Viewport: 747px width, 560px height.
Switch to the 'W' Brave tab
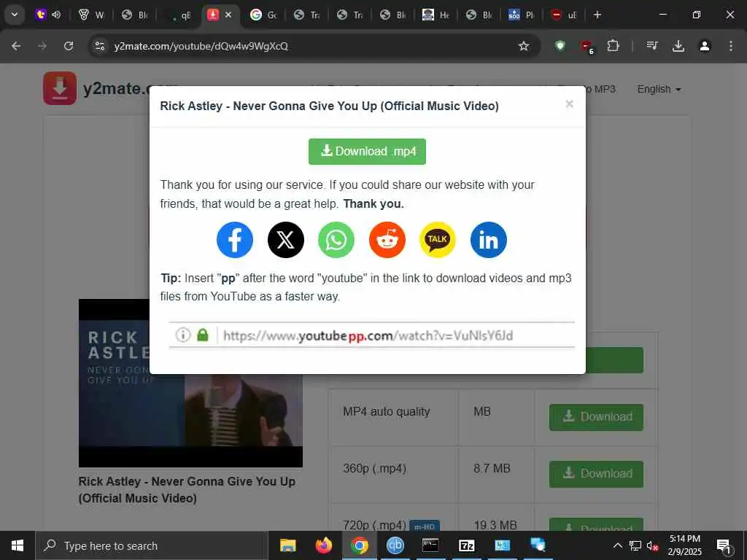90,15
